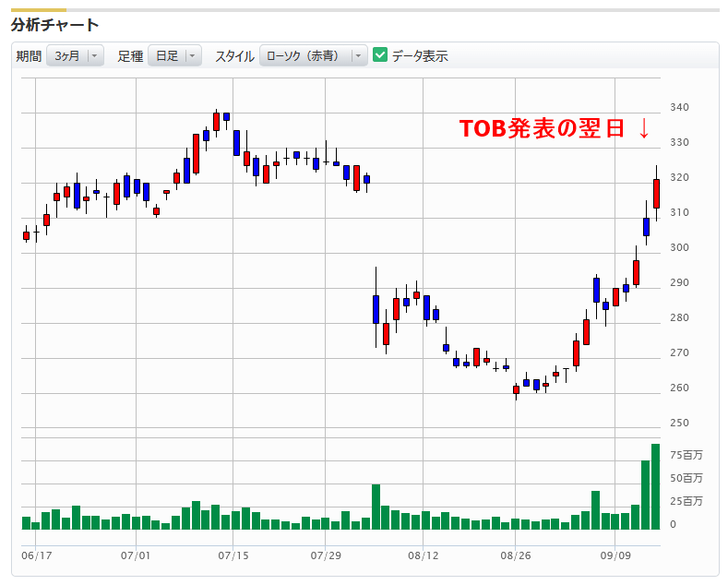This screenshot has width=728, height=585.
Task: Click the 270 price axis label
Action: pos(679,352)
